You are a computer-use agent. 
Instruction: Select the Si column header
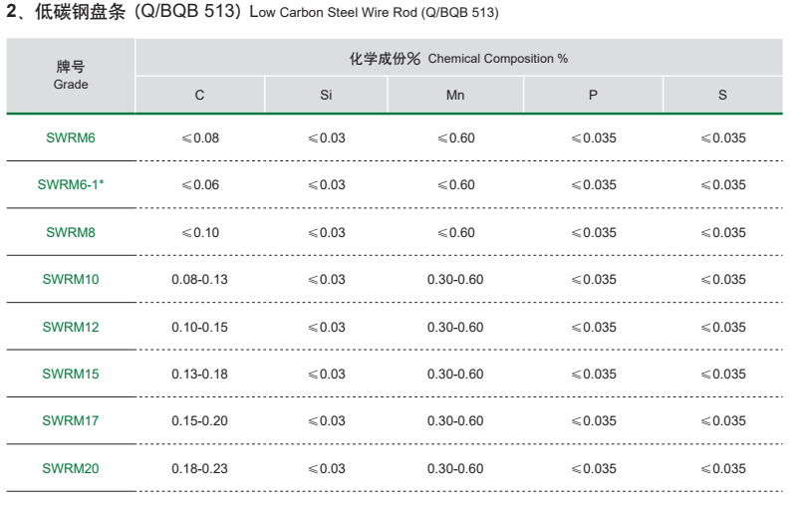tap(326, 95)
